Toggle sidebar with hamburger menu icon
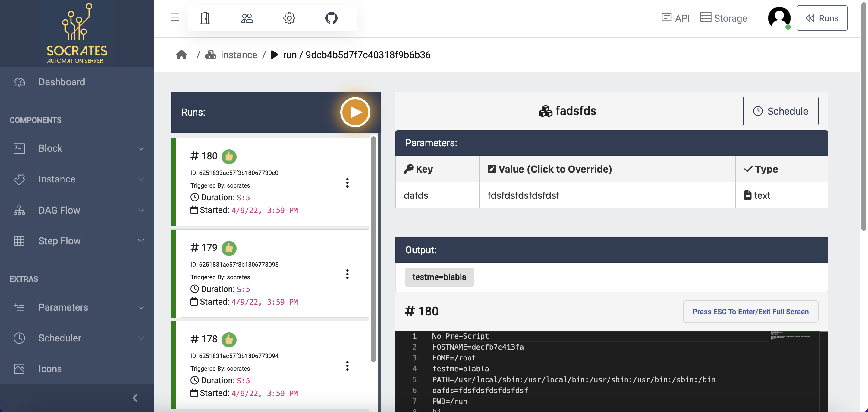Screen dimensions: 868x412 pos(175,17)
